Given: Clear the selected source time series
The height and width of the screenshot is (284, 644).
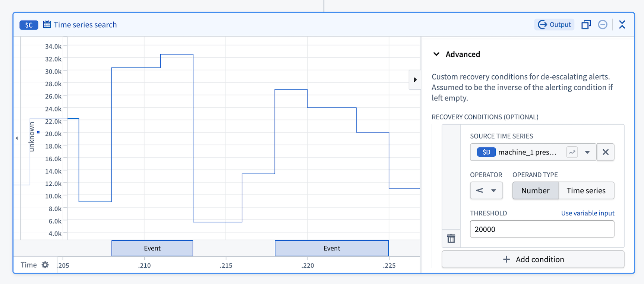Looking at the screenshot, I should tap(606, 152).
